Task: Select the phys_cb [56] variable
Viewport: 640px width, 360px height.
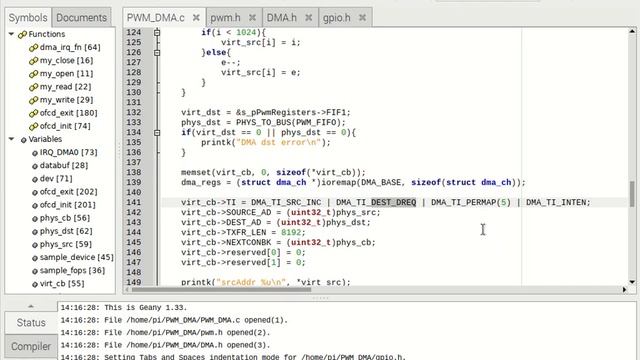Action: (64, 218)
